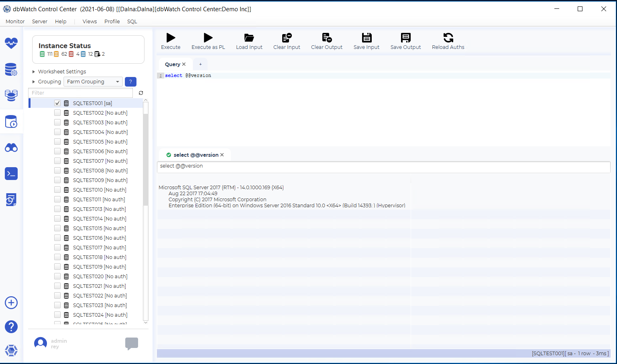Select the SQLTEST010 [No auth] row

[x=86, y=190]
